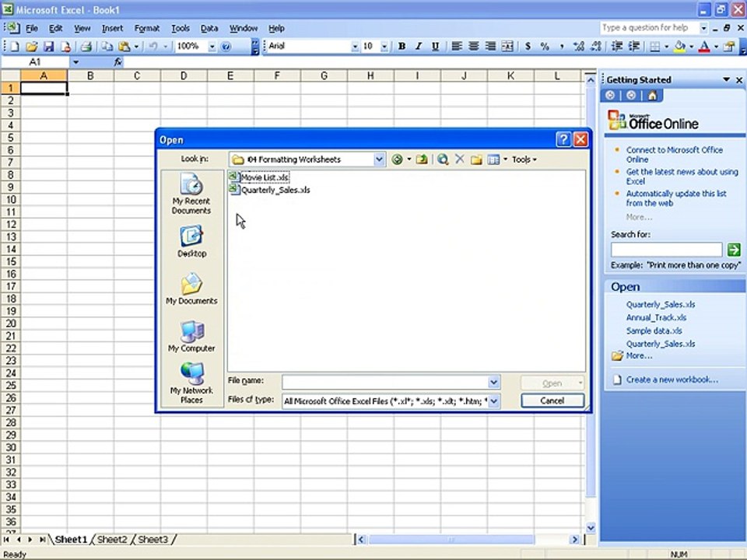
Task: Open the Data menu
Action: [209, 28]
